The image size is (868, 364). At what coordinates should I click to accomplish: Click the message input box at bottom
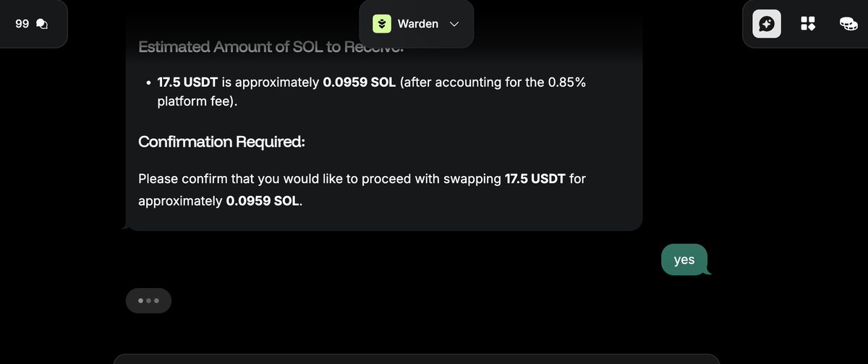point(417,360)
